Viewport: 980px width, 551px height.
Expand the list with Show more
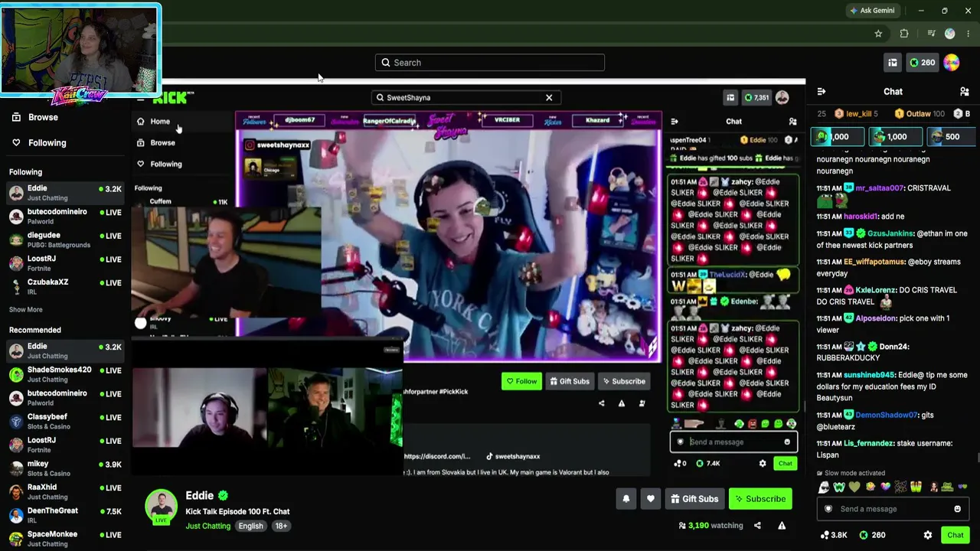pyautogui.click(x=26, y=310)
